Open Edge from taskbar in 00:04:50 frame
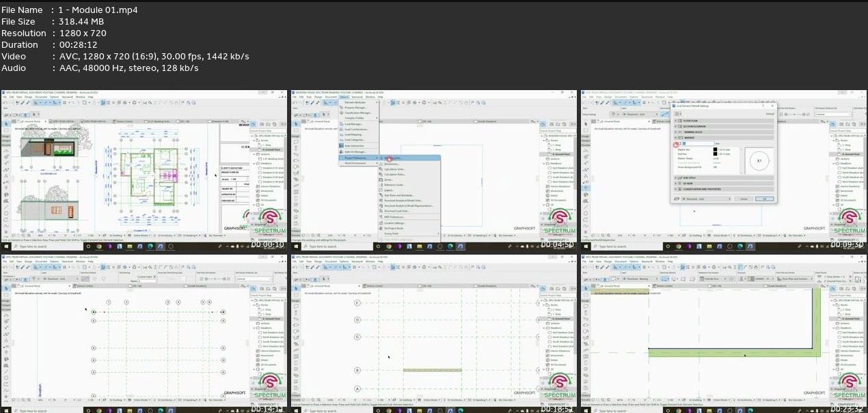The image size is (868, 413). pyautogui.click(x=450, y=246)
